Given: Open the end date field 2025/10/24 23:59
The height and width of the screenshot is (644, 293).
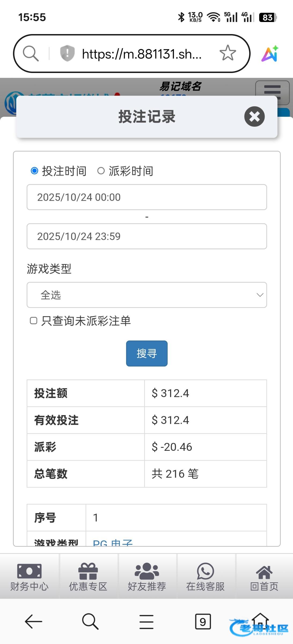Looking at the screenshot, I should coord(147,236).
